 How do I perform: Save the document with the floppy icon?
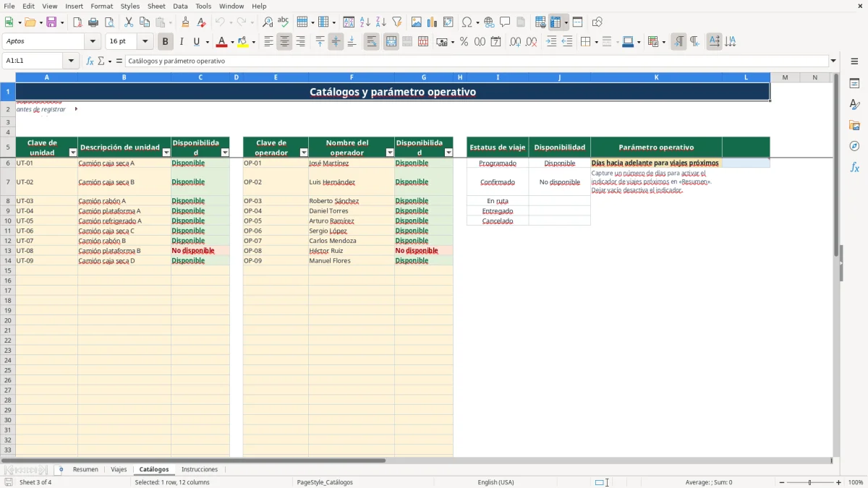coord(51,22)
